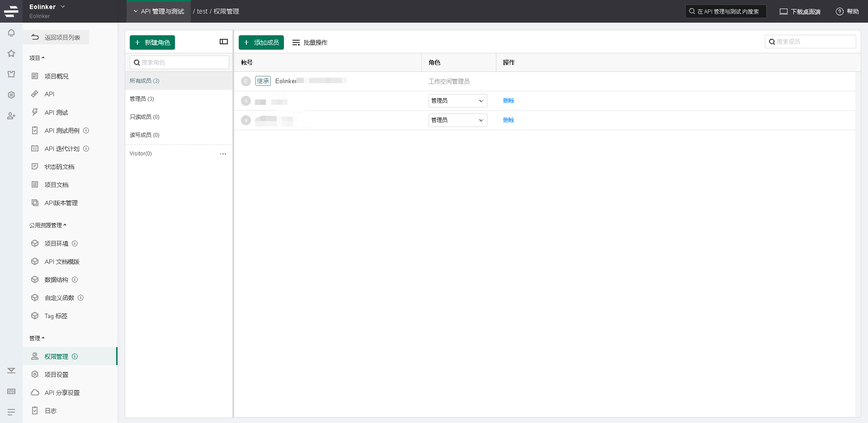Go to 项目设置 in sidebar
The width and height of the screenshot is (868, 423).
(56, 375)
